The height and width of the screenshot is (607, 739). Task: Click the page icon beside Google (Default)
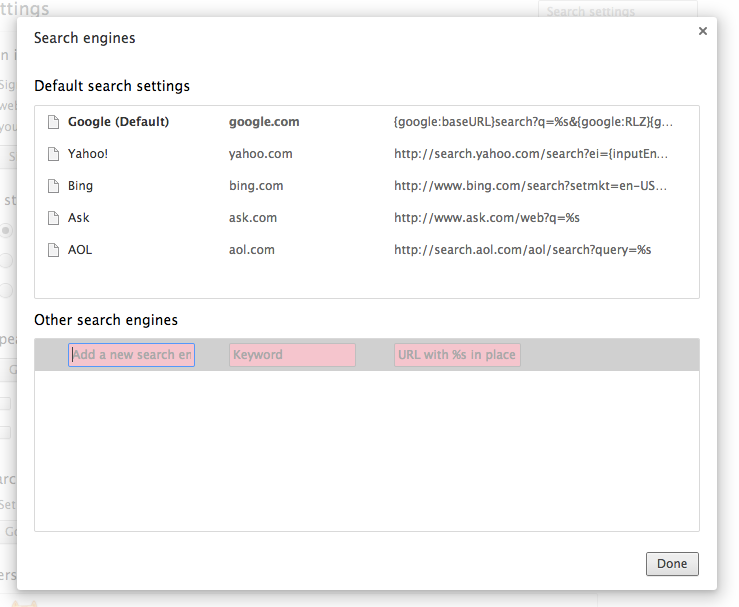coord(54,122)
